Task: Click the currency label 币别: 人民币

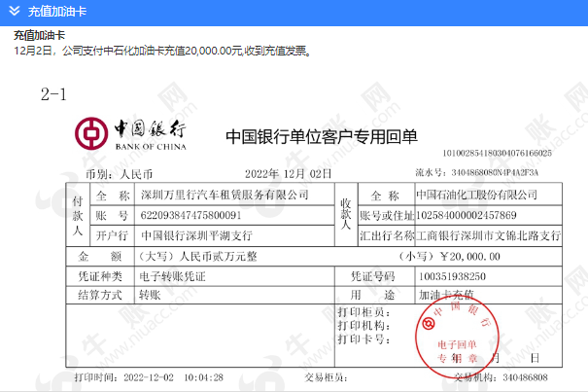Action: (x=120, y=174)
